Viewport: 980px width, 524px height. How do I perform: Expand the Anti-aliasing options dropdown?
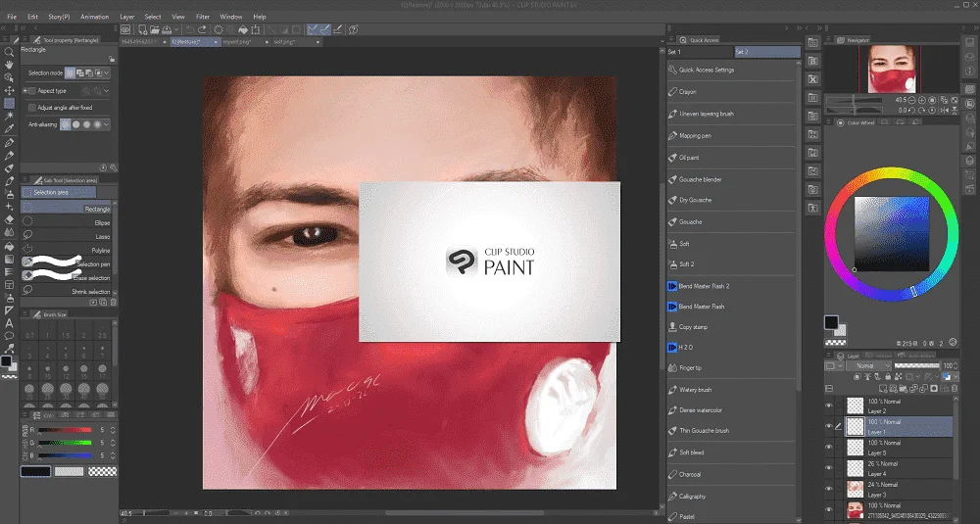click(x=107, y=124)
